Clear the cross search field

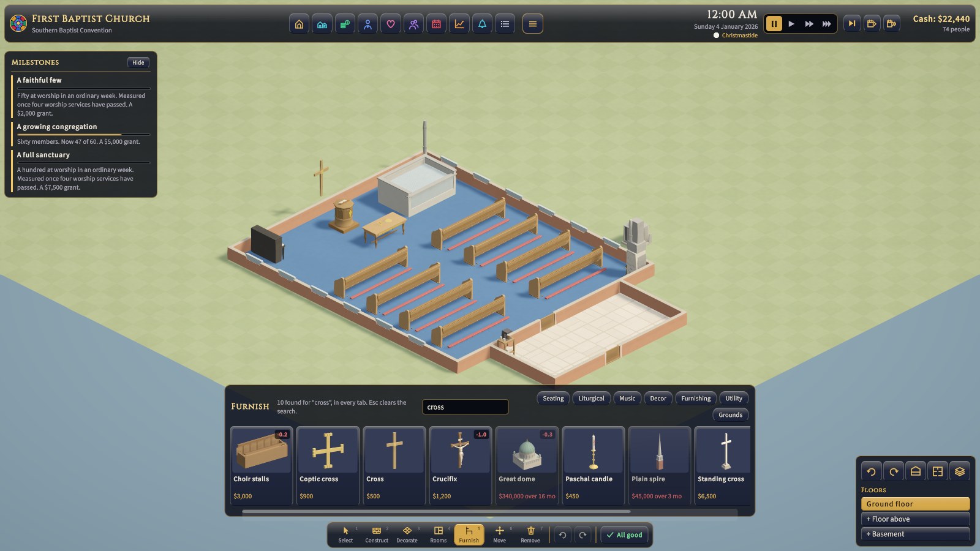click(x=465, y=407)
